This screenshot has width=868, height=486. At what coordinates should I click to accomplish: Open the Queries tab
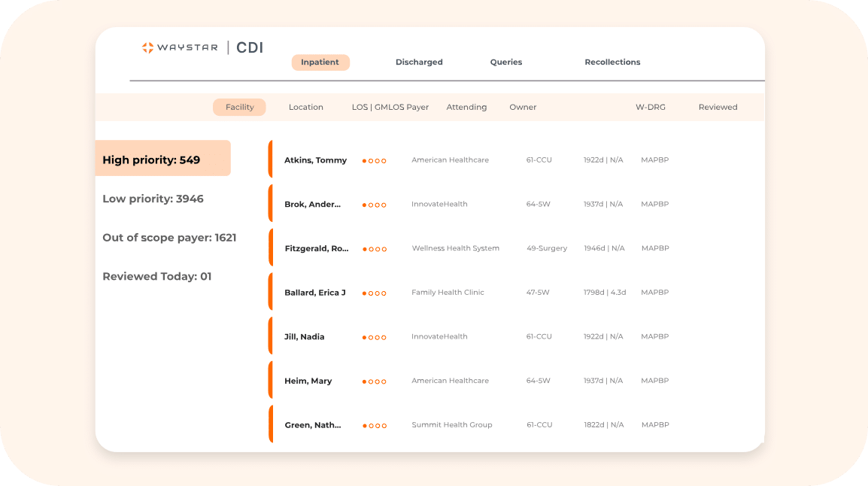(x=505, y=62)
